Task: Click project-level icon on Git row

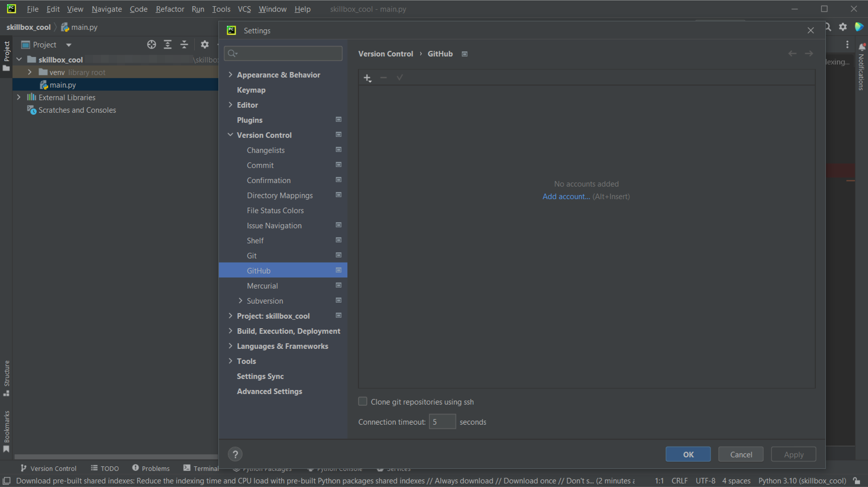Action: coord(339,255)
